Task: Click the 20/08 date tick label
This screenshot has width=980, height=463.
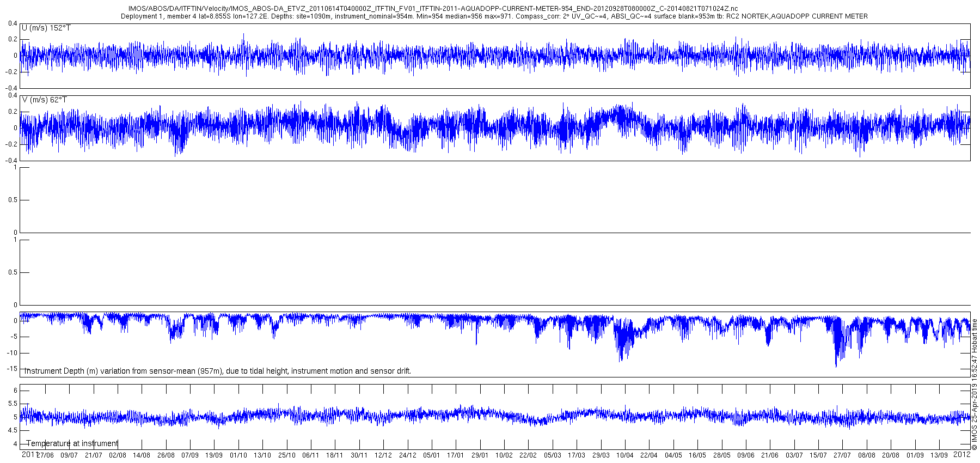Action: pos(891,455)
